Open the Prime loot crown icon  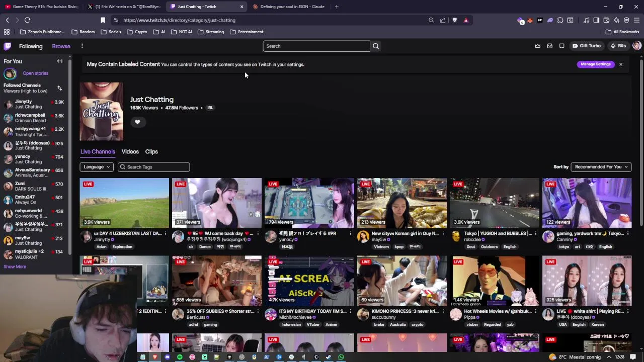(x=537, y=46)
